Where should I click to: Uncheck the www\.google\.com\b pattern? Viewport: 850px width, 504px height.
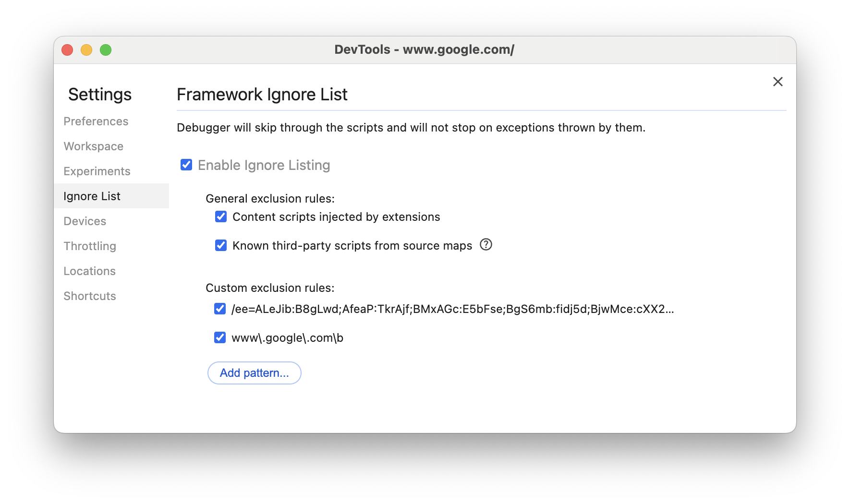pyautogui.click(x=219, y=337)
